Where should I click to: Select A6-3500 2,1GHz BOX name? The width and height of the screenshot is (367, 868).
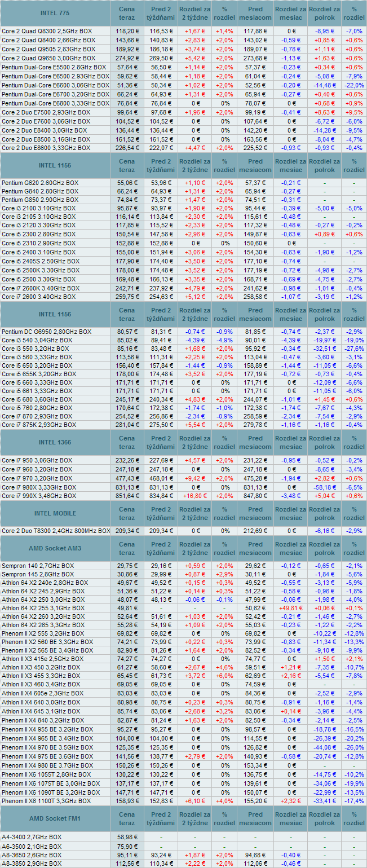(x=32, y=846)
